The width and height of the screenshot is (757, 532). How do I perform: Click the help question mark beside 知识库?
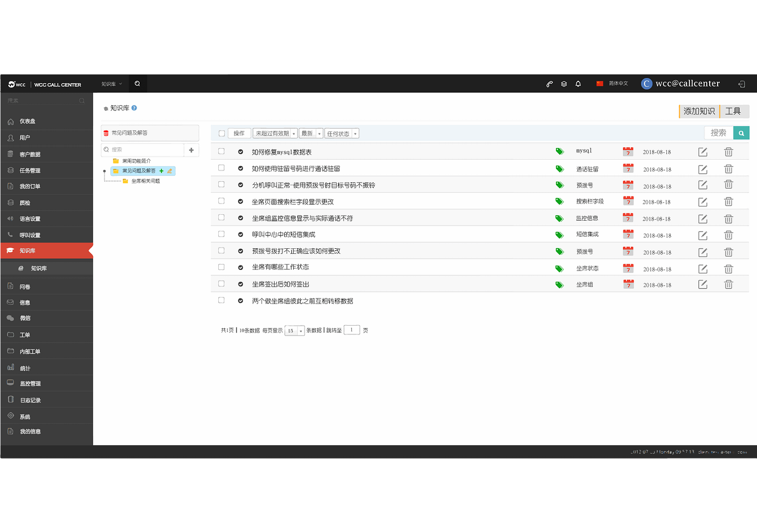pos(134,108)
